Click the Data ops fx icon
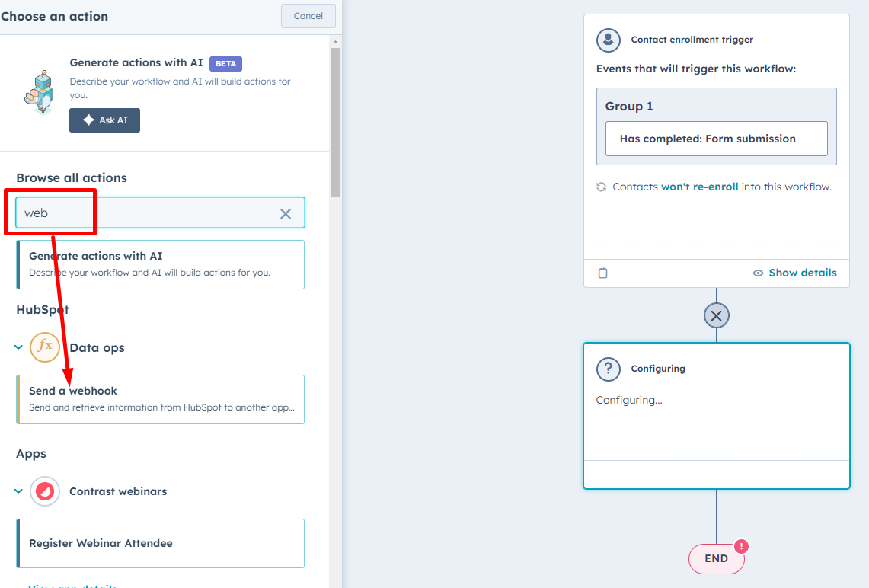869x588 pixels. coord(44,347)
